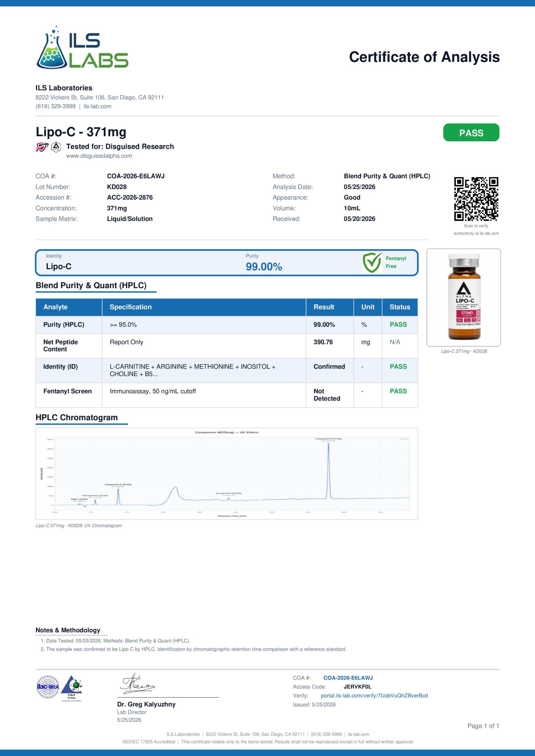The height and width of the screenshot is (756, 535).
Task: Click the volume 10mL value
Action: point(352,208)
